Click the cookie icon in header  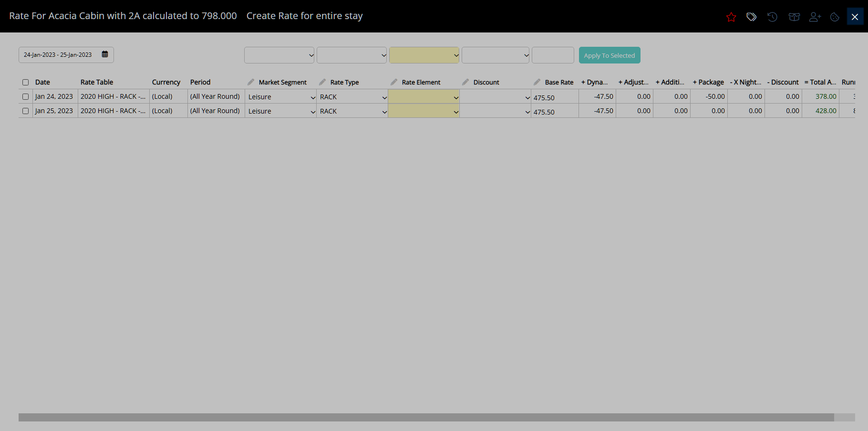(x=835, y=17)
